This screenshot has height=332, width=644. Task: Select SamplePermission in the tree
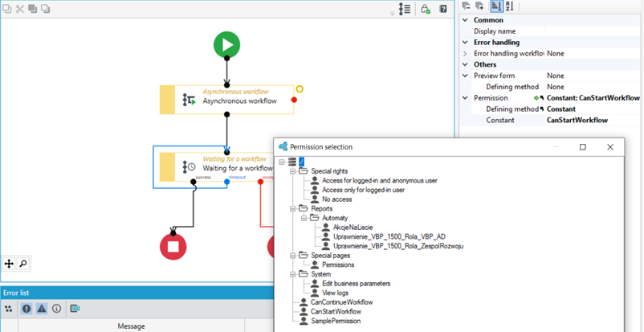point(336,321)
